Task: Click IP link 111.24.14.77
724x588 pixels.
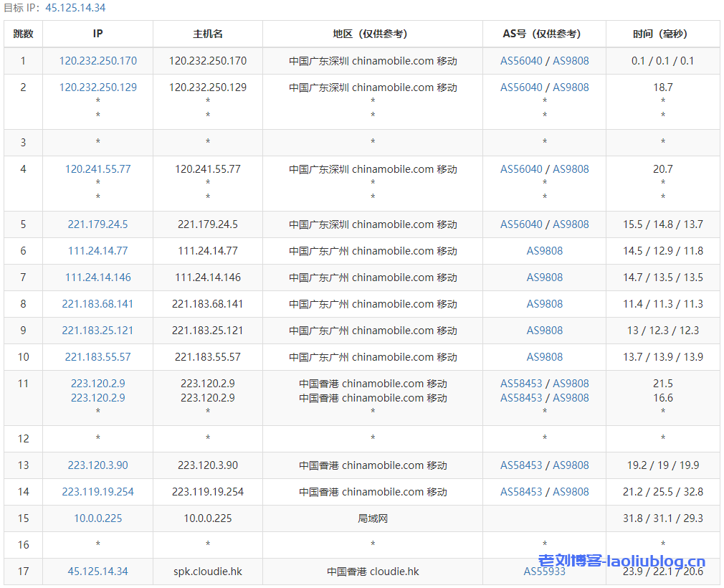Action: 97,251
